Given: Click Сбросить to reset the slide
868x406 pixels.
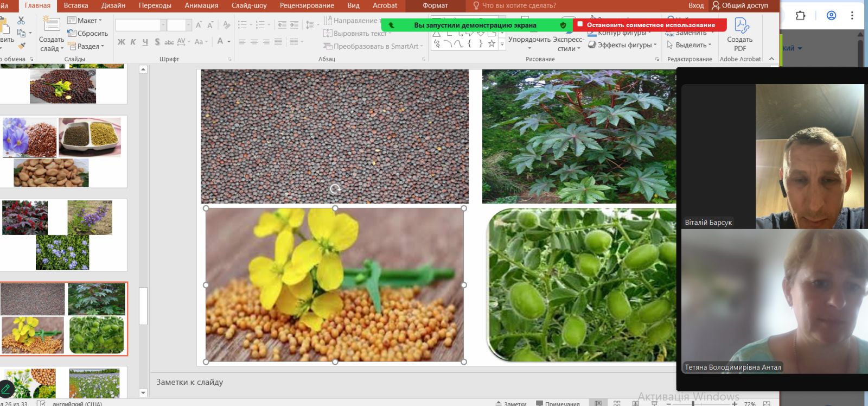Looking at the screenshot, I should pos(87,33).
